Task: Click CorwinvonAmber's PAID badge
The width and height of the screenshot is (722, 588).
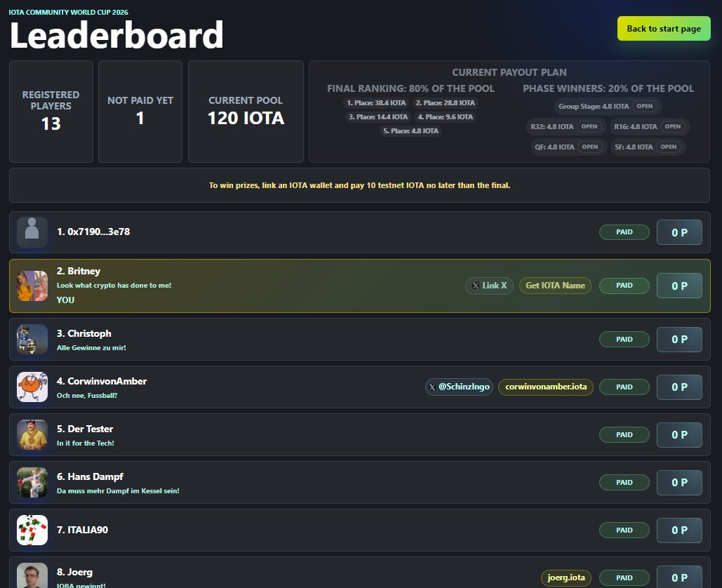Action: pos(624,387)
